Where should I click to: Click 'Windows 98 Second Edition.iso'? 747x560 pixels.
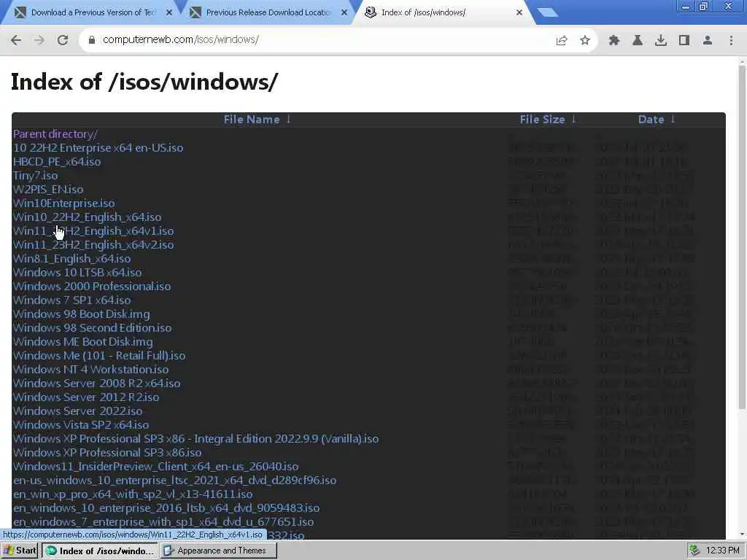click(x=92, y=328)
